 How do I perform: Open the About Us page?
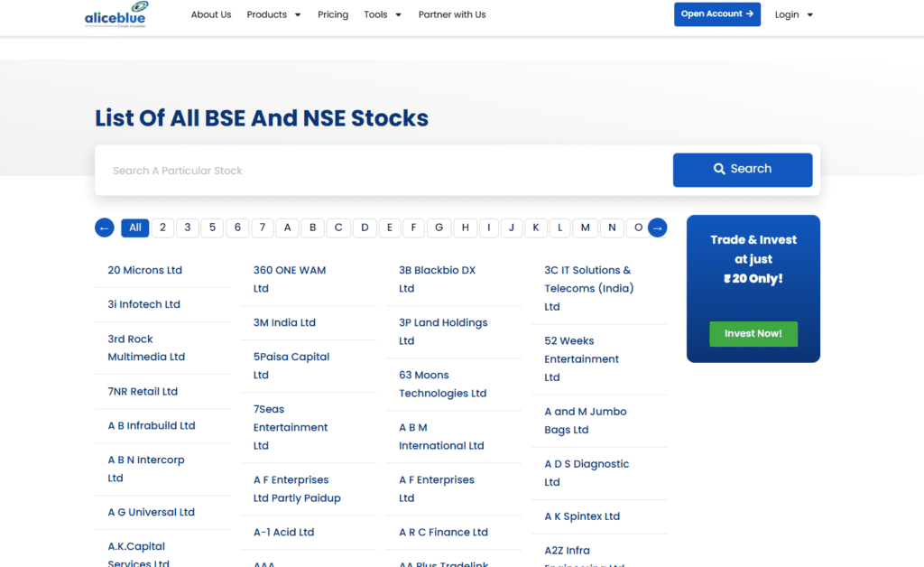point(211,14)
